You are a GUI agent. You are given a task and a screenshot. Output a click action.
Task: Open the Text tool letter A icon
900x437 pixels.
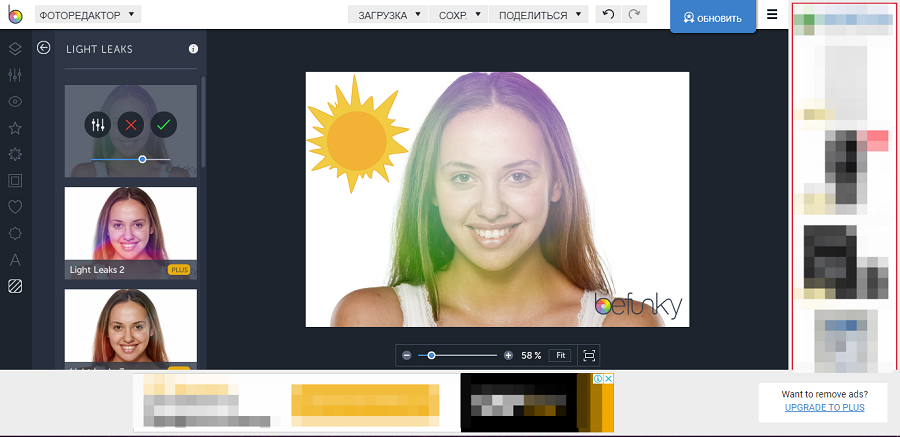coord(15,260)
